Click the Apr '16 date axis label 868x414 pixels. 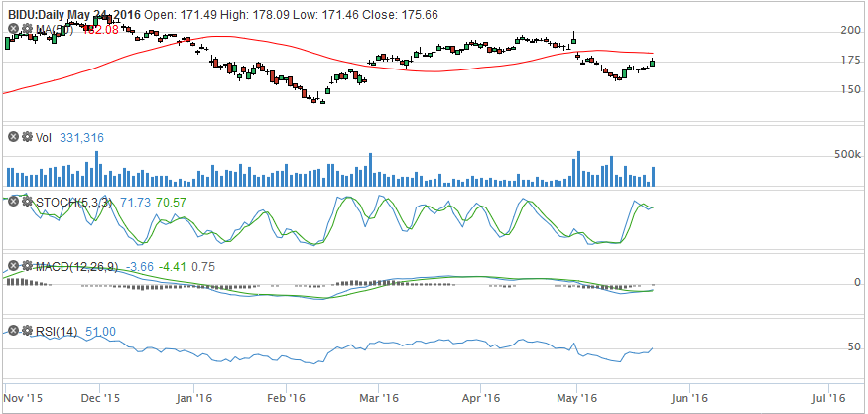pyautogui.click(x=480, y=398)
